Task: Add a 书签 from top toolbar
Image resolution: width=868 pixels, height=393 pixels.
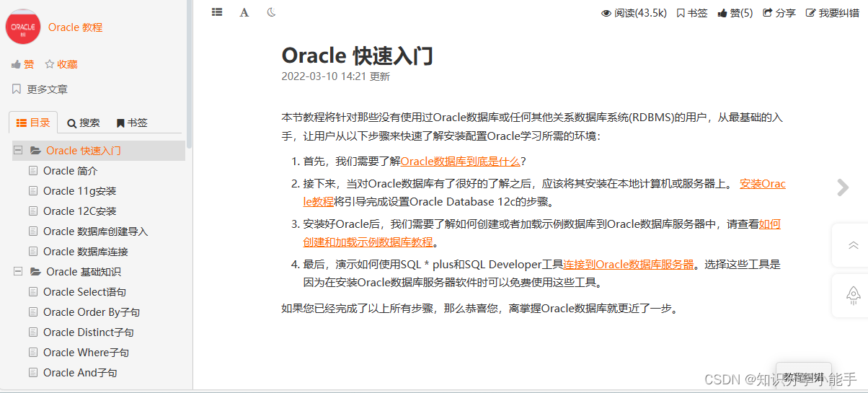Action: click(691, 13)
